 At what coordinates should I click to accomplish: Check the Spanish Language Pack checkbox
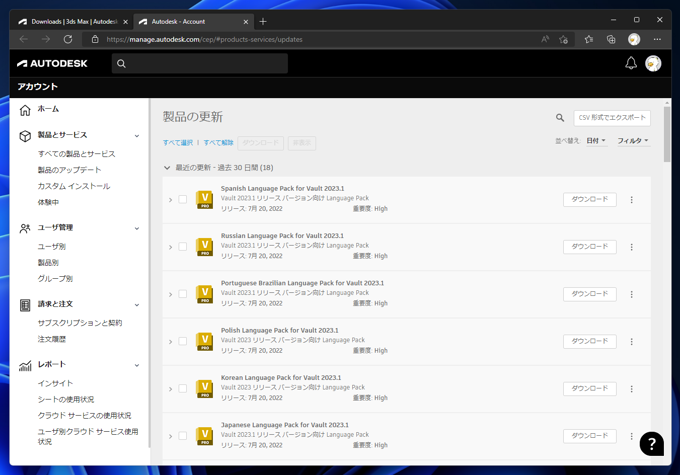click(183, 199)
